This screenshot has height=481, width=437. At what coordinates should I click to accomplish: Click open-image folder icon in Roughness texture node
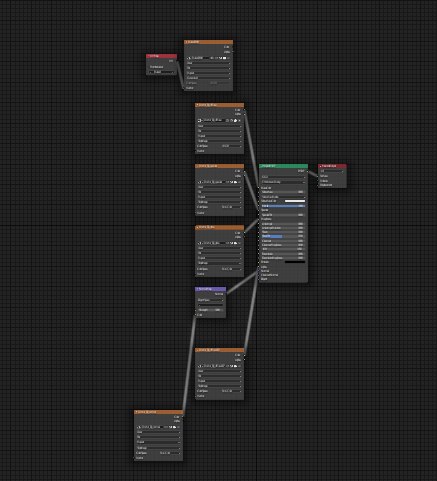tap(235, 243)
